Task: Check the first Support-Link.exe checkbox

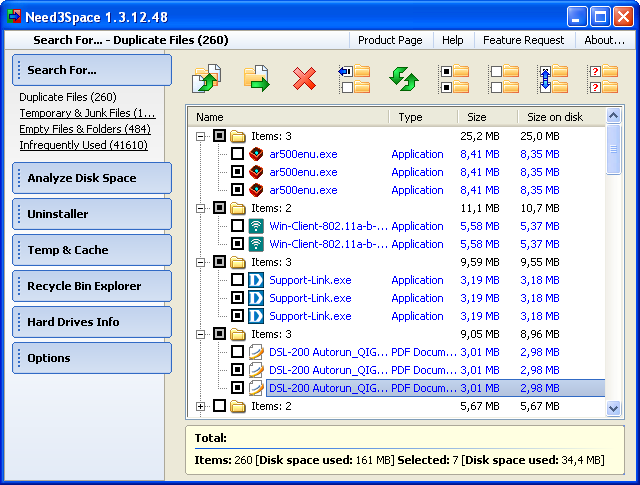Action: pyautogui.click(x=237, y=280)
